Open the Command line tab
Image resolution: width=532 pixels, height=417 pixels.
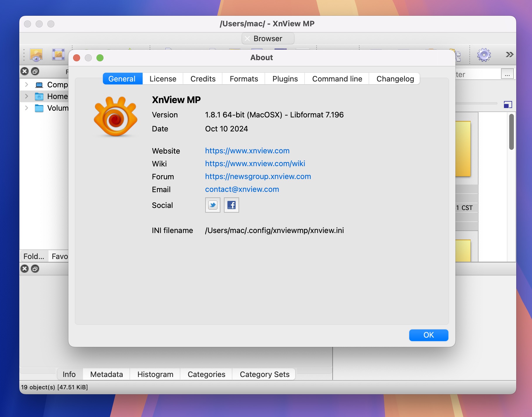[337, 79]
